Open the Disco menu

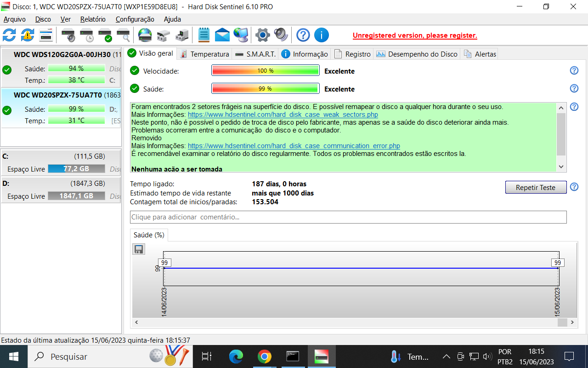click(x=43, y=19)
